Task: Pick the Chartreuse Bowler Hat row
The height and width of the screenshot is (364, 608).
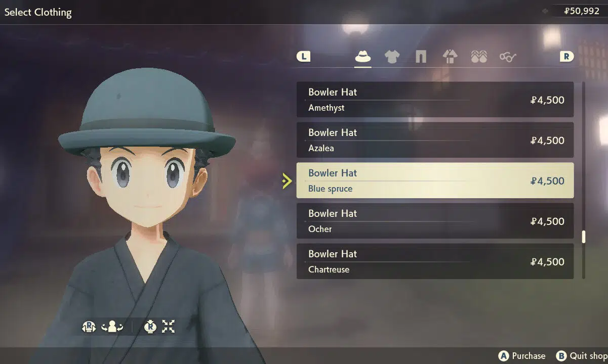Action: coord(435,261)
